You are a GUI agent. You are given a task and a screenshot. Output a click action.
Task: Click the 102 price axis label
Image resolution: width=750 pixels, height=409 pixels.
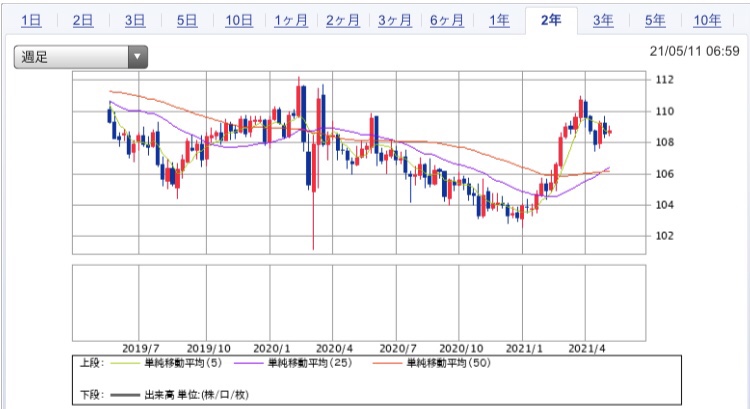(x=664, y=236)
